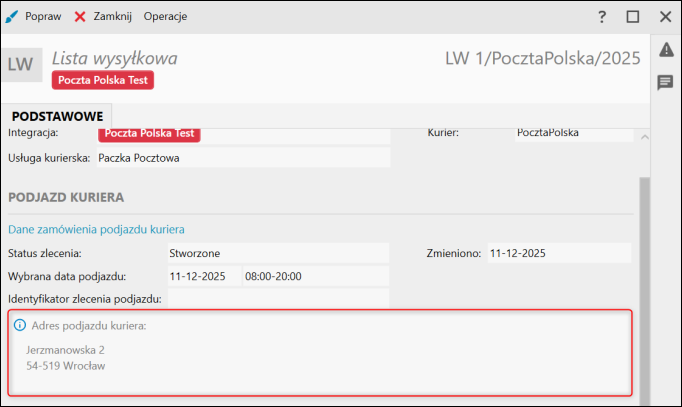Click the pickup time range 08:00-20:00
The image size is (682, 407).
tap(315, 276)
